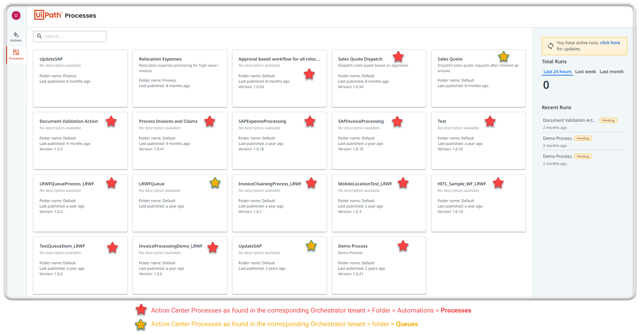The width and height of the screenshot is (644, 335).
Task: Click the yellow star on Sales Quote card
Action: [503, 56]
